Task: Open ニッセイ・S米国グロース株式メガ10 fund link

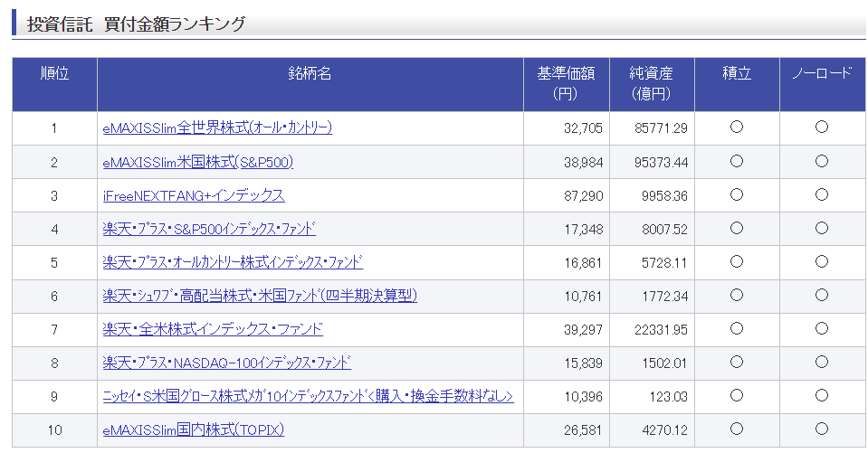Action: click(x=308, y=396)
